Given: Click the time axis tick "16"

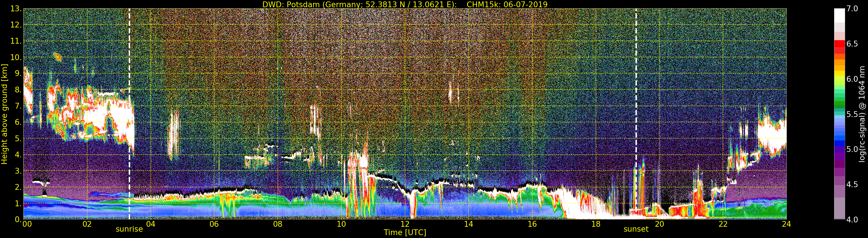Looking at the screenshot, I should [532, 224].
